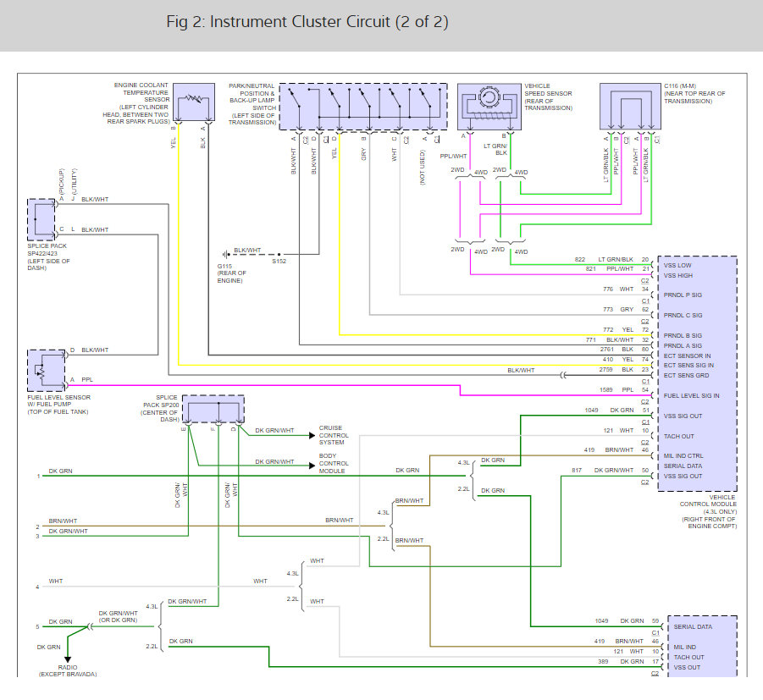The height and width of the screenshot is (700, 763).
Task: Click the arrow pointing to Body Control Module
Action: tap(312, 466)
